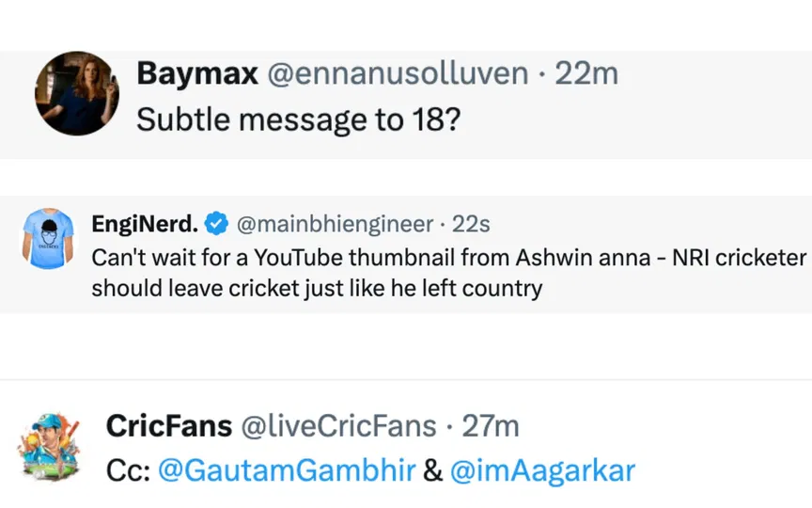Click the 27m timestamp on CricFans tweet
Image resolution: width=812 pixels, height=508 pixels.
point(491,426)
